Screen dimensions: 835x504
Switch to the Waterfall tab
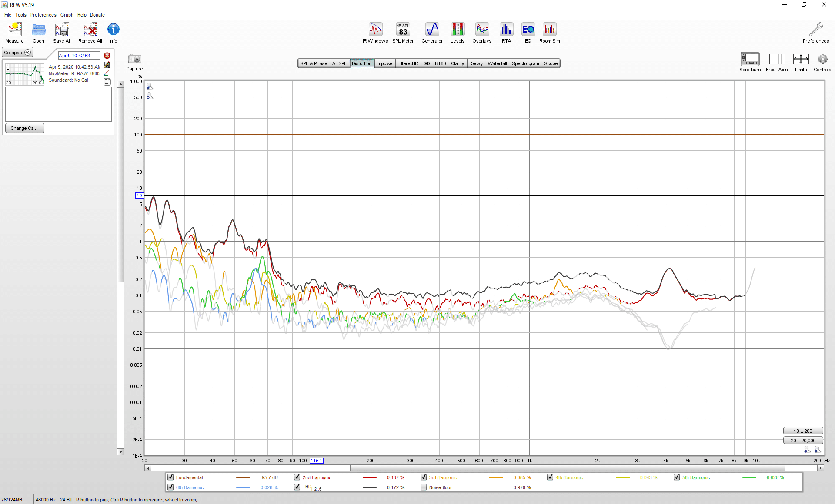[497, 63]
